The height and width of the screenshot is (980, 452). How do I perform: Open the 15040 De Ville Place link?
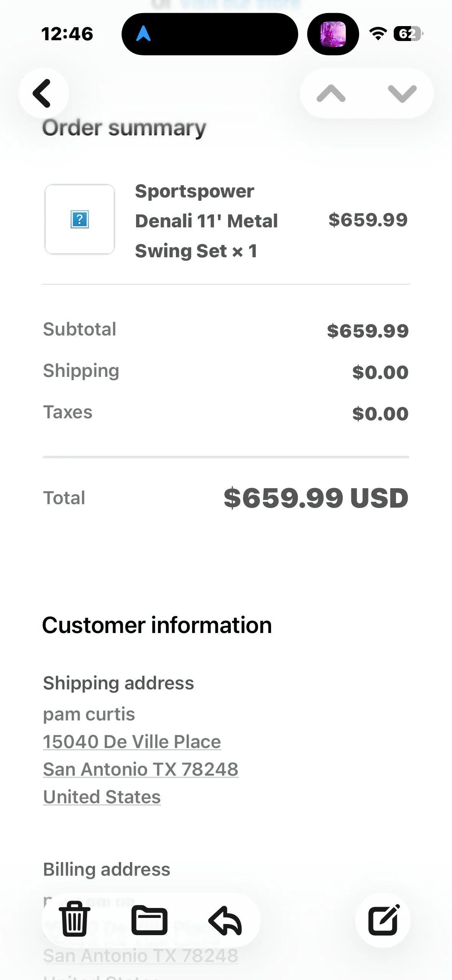[x=132, y=742]
